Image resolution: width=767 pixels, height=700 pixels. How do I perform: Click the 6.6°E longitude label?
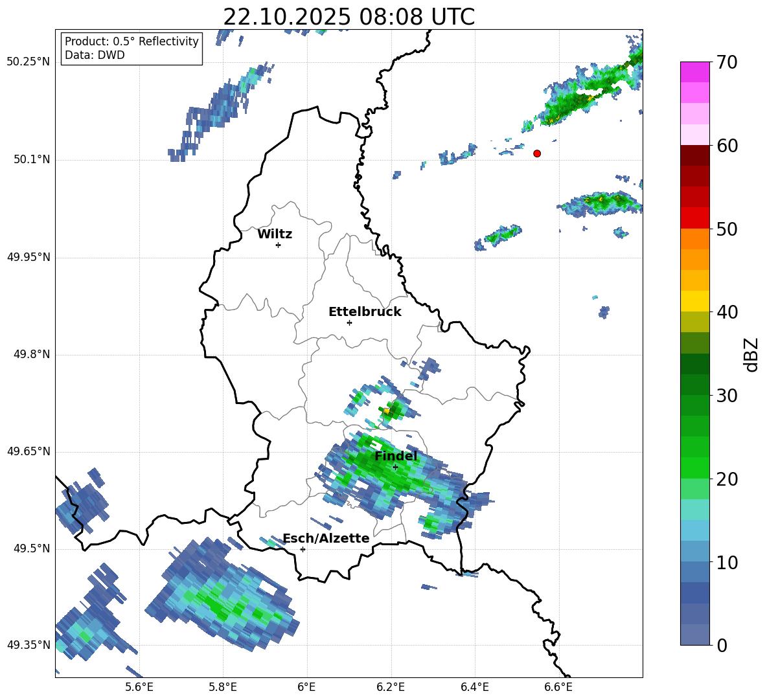pos(558,687)
